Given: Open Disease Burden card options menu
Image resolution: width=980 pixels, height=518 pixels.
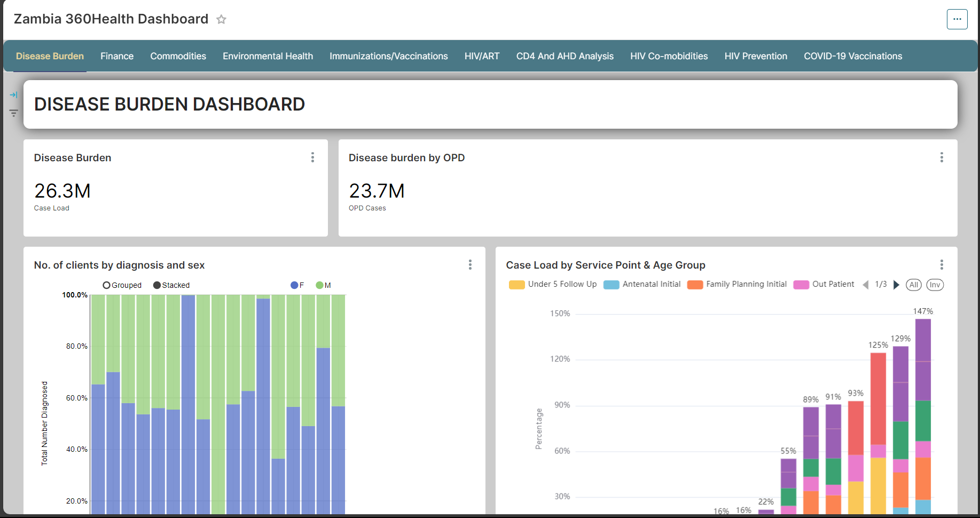Looking at the screenshot, I should point(312,158).
